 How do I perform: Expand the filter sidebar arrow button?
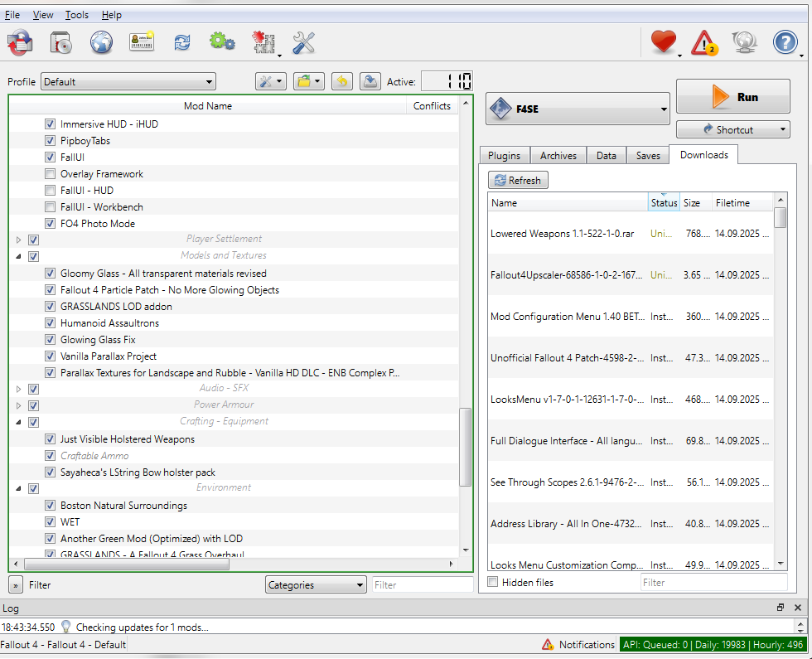pos(16,585)
